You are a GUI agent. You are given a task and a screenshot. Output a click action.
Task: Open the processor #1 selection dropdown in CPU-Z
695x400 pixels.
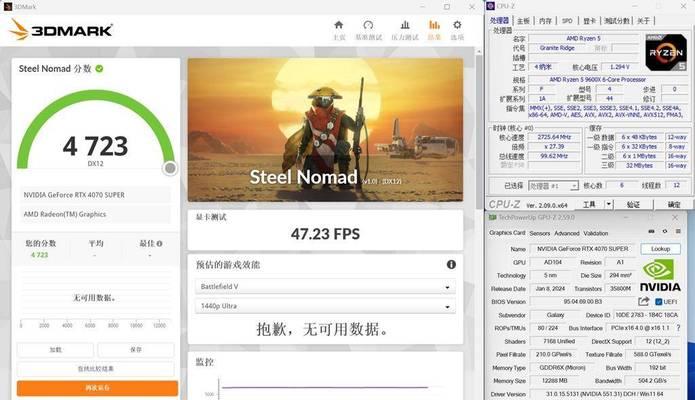553,186
